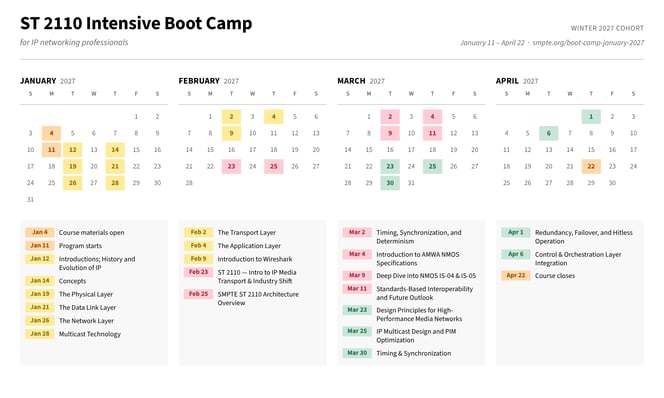Click the 'Jan 11' legend badge

pos(40,245)
